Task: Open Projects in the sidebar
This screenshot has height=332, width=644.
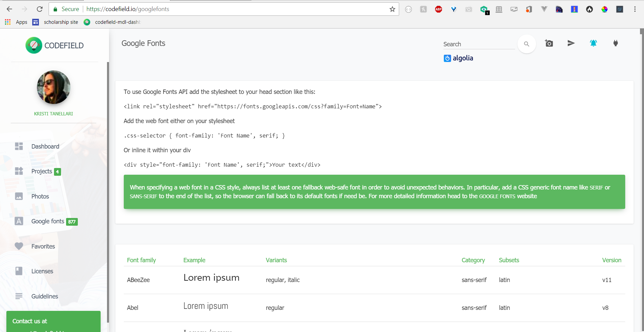Action: pos(42,171)
